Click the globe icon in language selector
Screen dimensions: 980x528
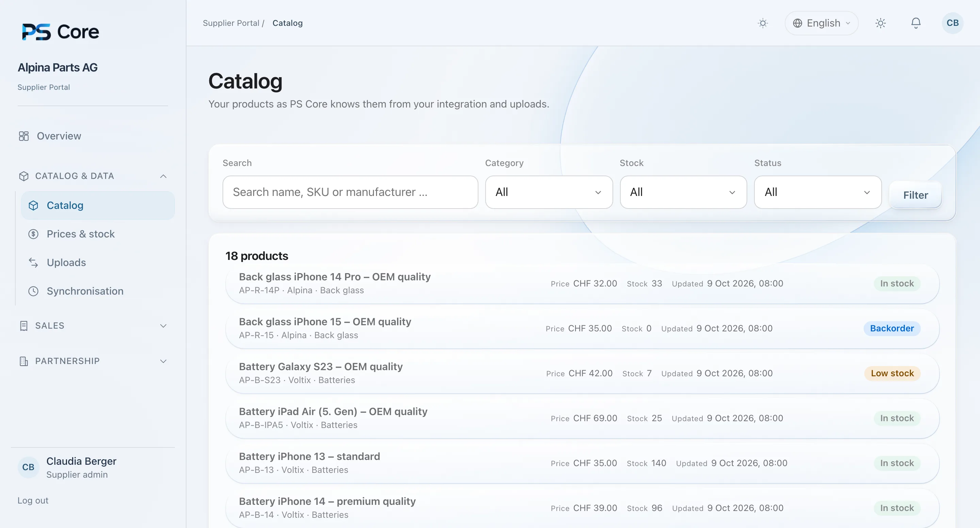click(797, 23)
